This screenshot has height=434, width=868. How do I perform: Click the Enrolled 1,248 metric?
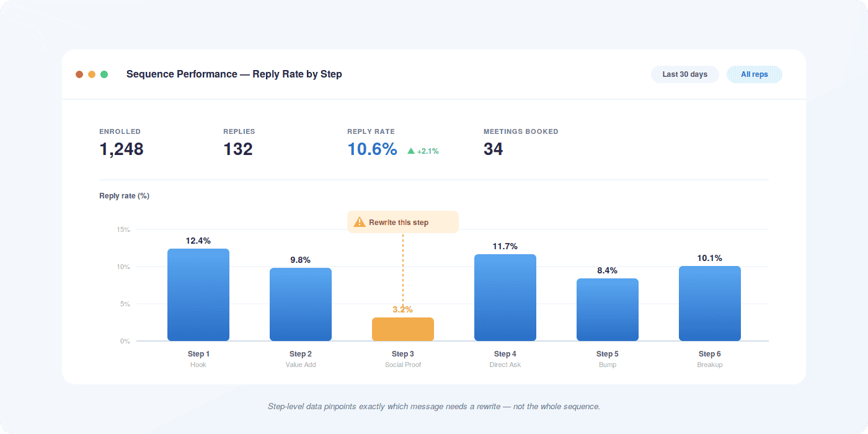click(122, 143)
